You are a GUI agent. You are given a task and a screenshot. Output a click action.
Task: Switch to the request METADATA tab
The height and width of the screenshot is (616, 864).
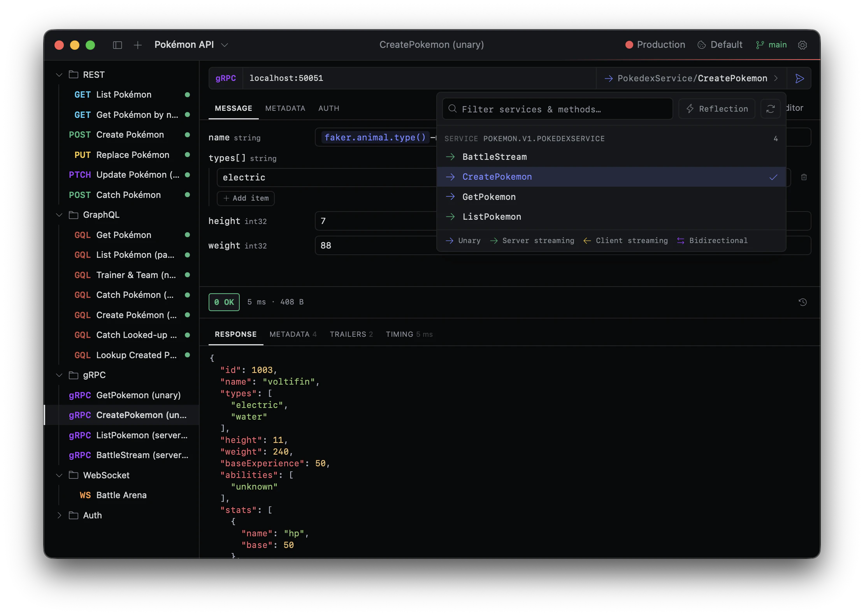pos(285,108)
